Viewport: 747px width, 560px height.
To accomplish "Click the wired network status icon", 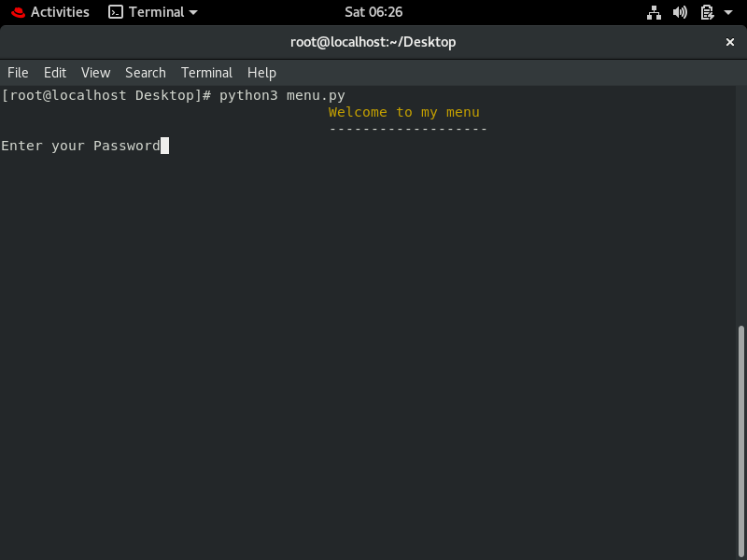I will 654,12.
